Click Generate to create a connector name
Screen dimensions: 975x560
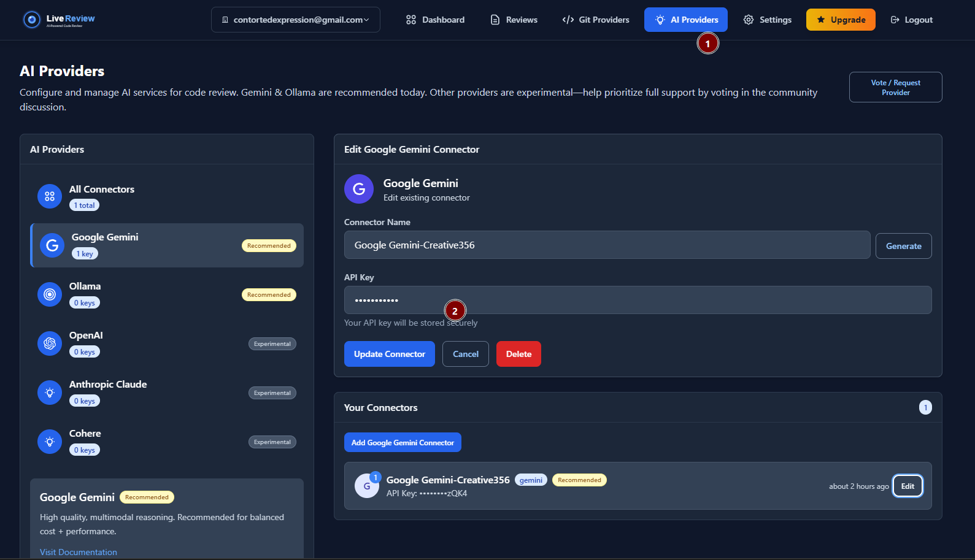pos(903,246)
